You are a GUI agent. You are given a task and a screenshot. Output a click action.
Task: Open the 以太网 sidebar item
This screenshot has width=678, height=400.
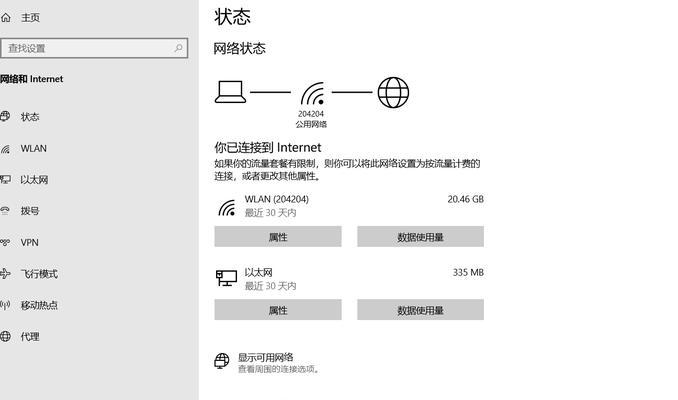(34, 180)
